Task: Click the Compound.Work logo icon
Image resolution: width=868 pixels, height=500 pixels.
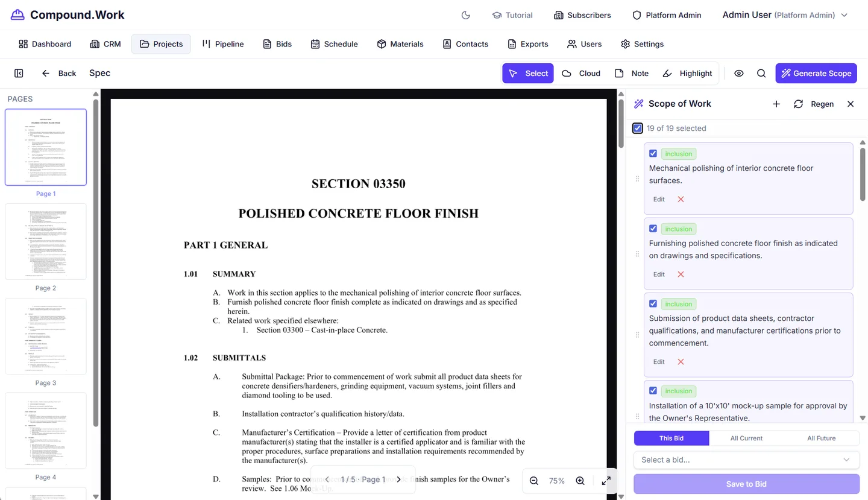Action: click(x=19, y=15)
